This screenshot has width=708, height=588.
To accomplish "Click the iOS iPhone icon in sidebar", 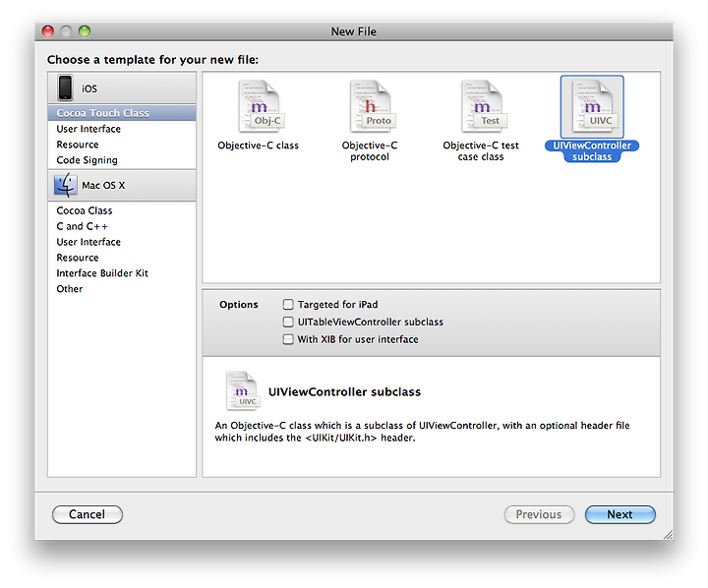I will pos(65,88).
